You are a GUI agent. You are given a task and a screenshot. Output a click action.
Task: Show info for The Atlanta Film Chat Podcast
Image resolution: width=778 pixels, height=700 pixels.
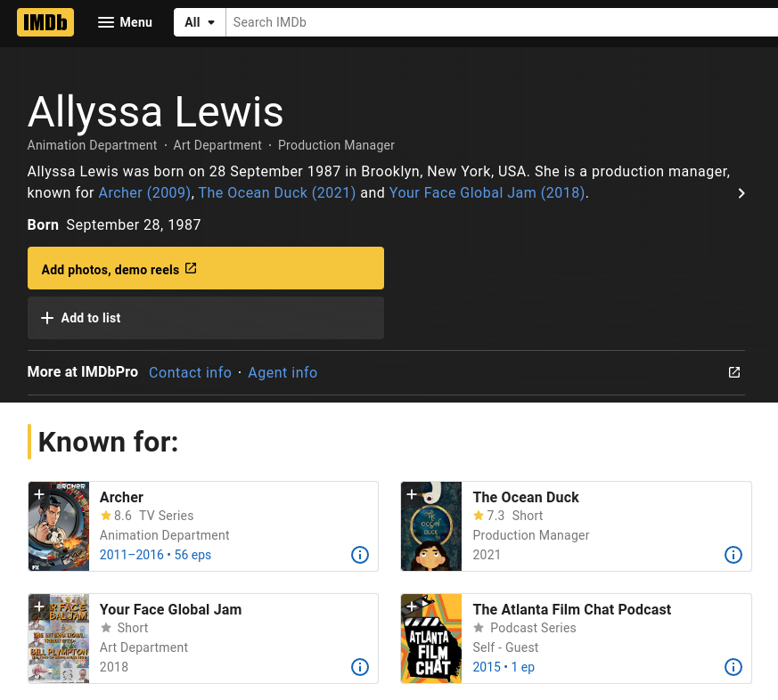point(733,667)
